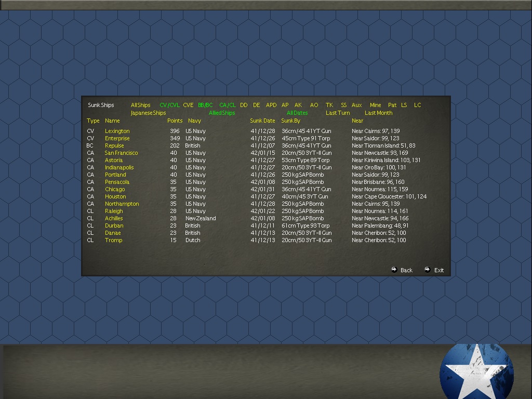Sort list by Type column header
The width and height of the screenshot is (532, 399).
(93, 121)
